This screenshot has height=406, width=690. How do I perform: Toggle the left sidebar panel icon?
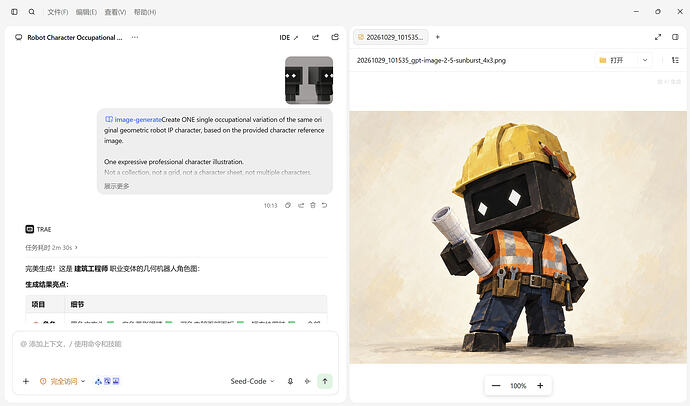(14, 12)
